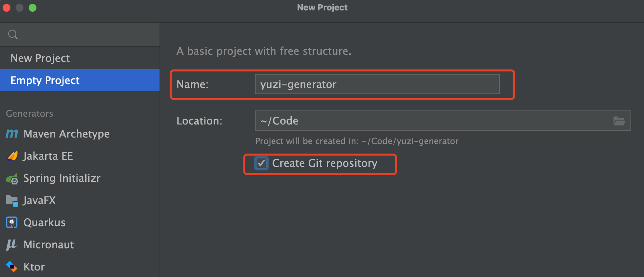644x277 pixels.
Task: Click the Micronaut mu icon
Action: [12, 244]
